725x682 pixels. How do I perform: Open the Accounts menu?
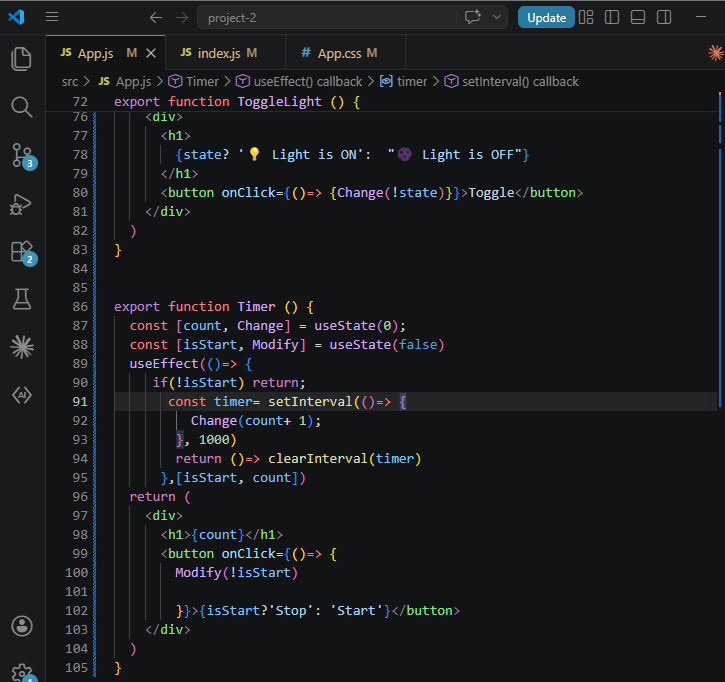pos(21,627)
